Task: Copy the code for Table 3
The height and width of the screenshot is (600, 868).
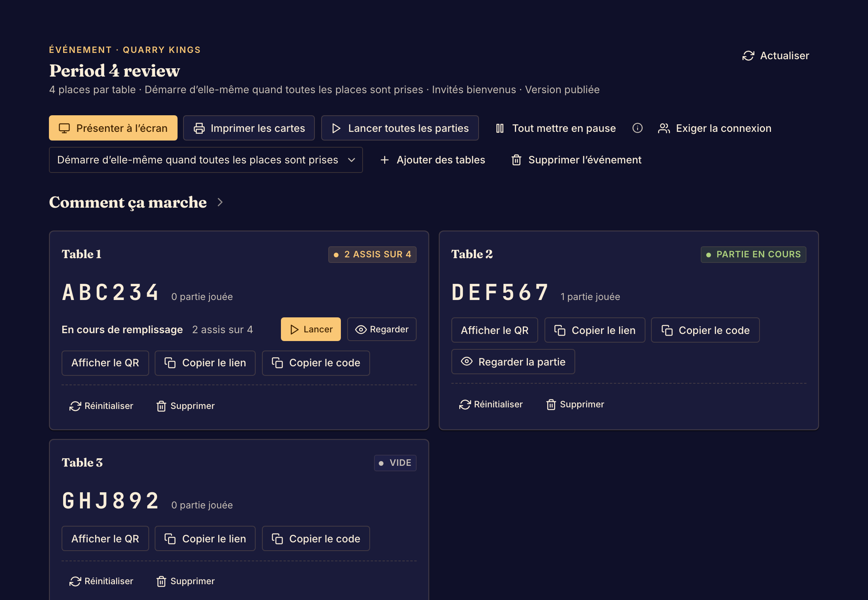Action: [x=316, y=538]
